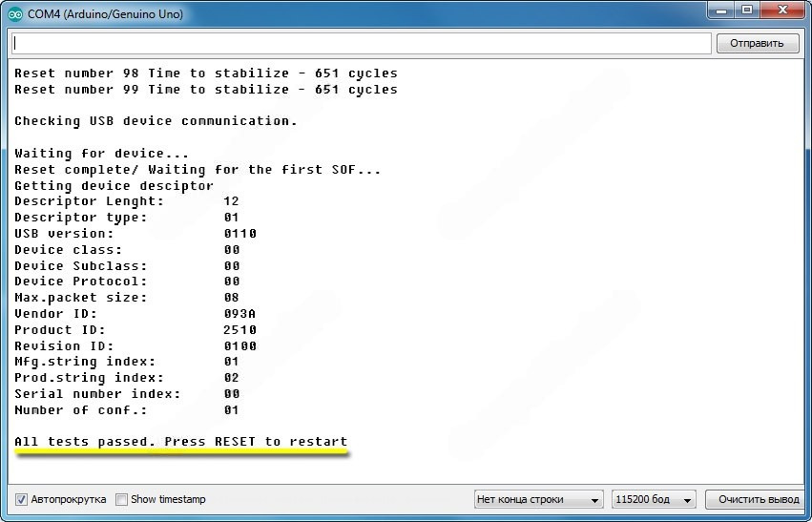812x522 pixels.
Task: Click the 'Checking USB device communication' line
Action: point(156,121)
